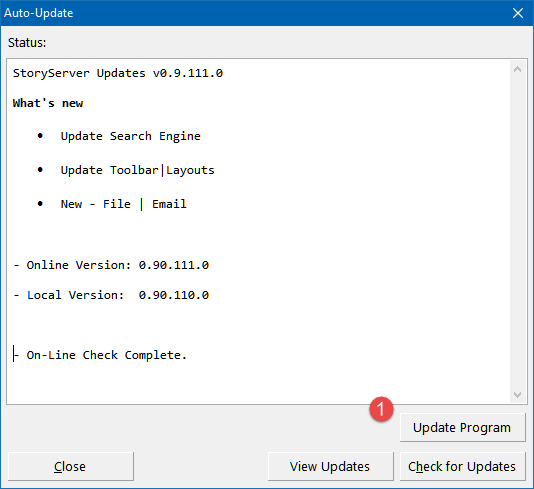Click the status box scroll up arrow
Image resolution: width=534 pixels, height=489 pixels.
(x=517, y=69)
